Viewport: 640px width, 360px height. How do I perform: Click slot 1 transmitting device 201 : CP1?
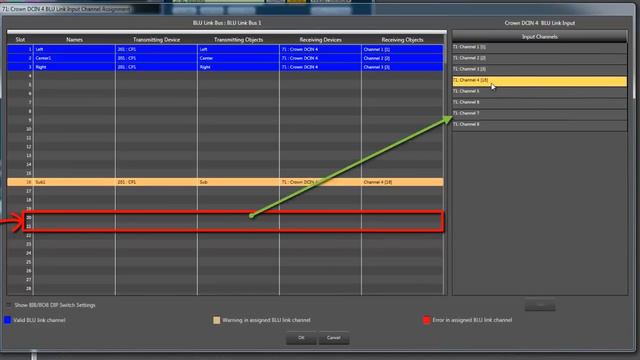(x=156, y=49)
